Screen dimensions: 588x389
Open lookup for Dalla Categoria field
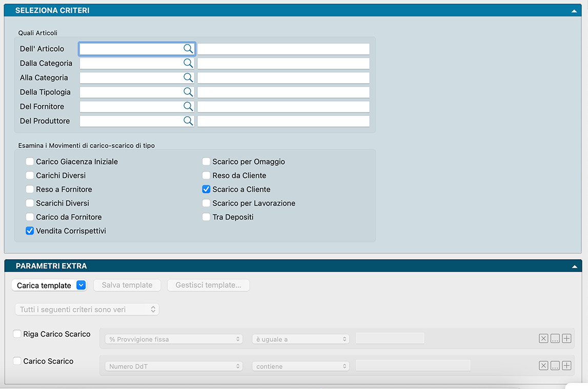188,63
